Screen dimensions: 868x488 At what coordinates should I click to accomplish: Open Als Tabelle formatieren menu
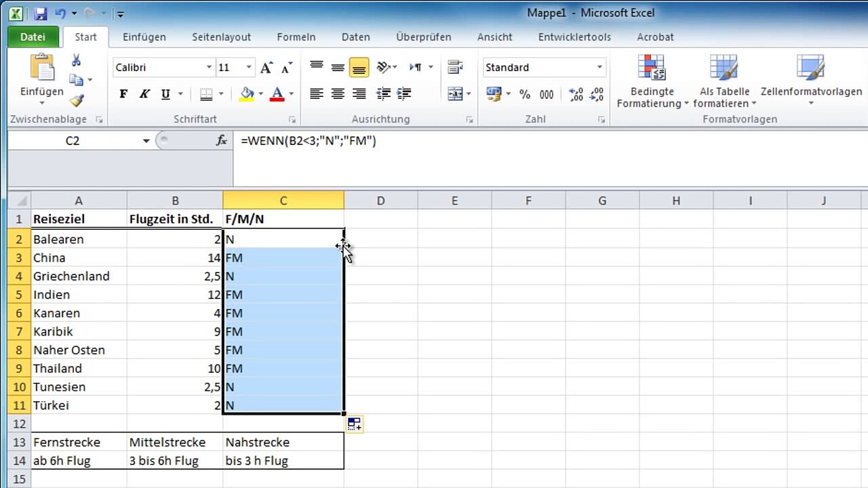pyautogui.click(x=724, y=81)
